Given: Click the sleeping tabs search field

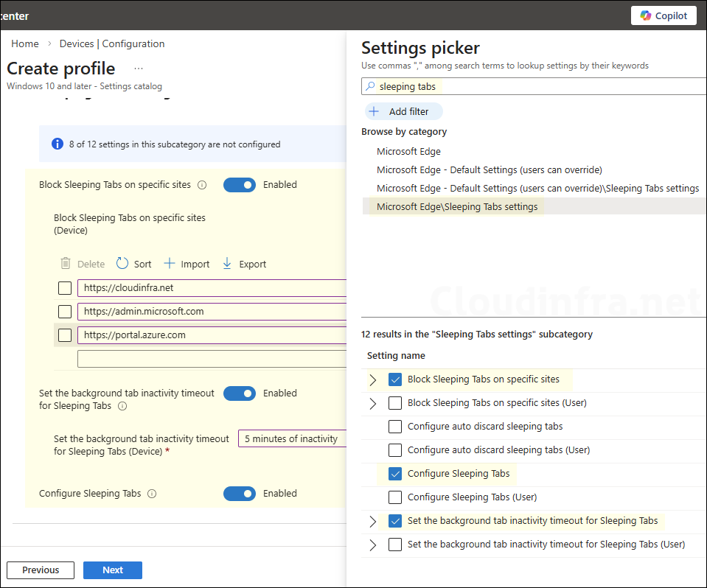Looking at the screenshot, I should click(538, 86).
